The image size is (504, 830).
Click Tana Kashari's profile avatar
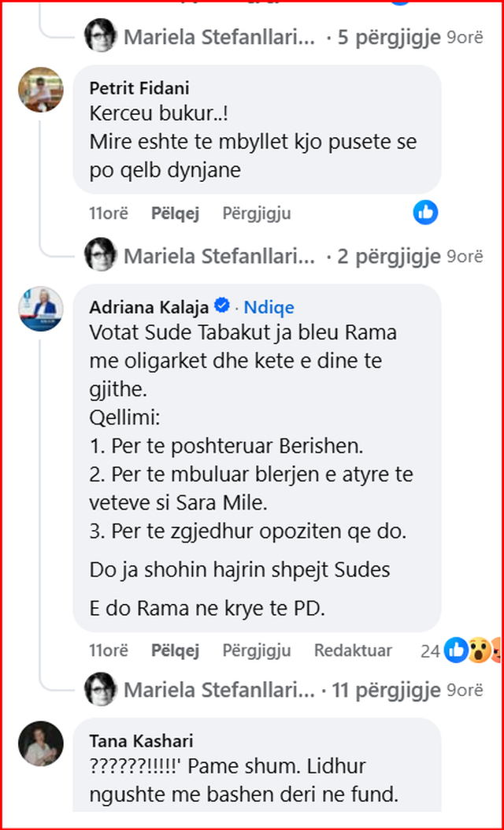click(x=40, y=743)
